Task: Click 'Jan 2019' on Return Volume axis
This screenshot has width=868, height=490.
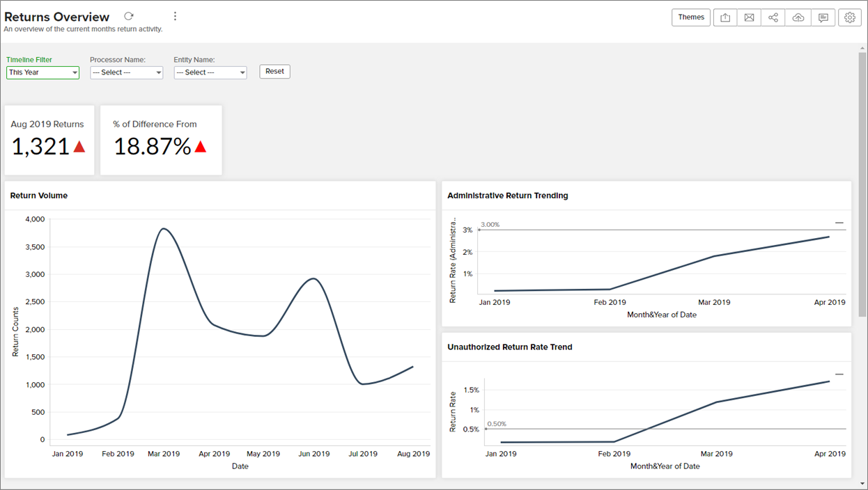Action: [68, 454]
